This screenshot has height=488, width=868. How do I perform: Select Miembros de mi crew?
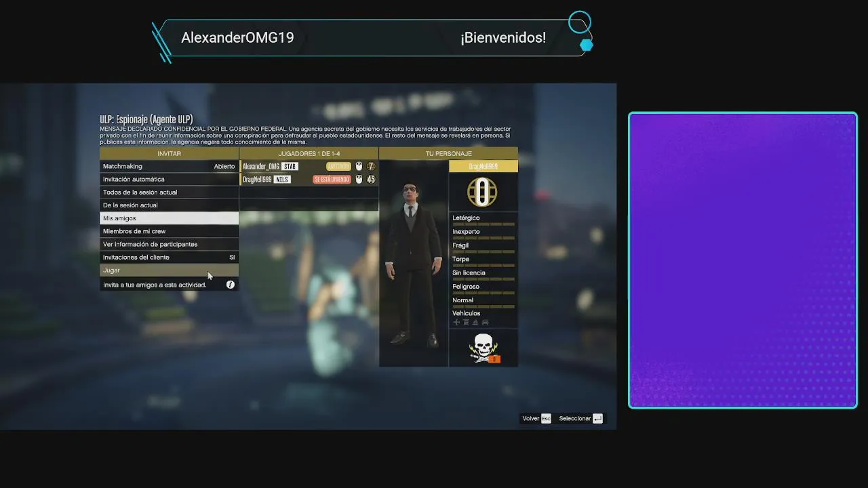[x=169, y=231]
